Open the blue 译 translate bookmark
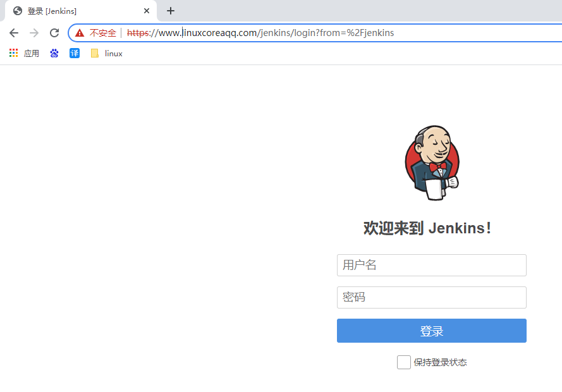Screen dimensions: 562x392 pyautogui.click(x=75, y=53)
